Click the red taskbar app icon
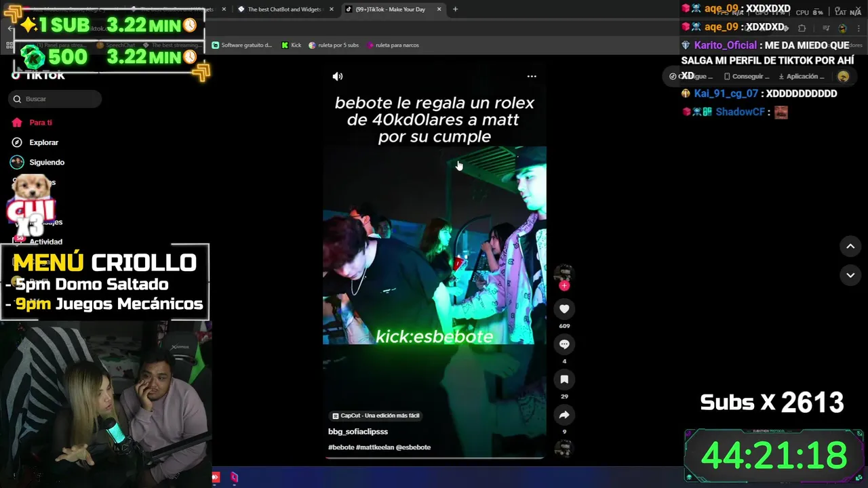This screenshot has width=868, height=488. coord(216,477)
